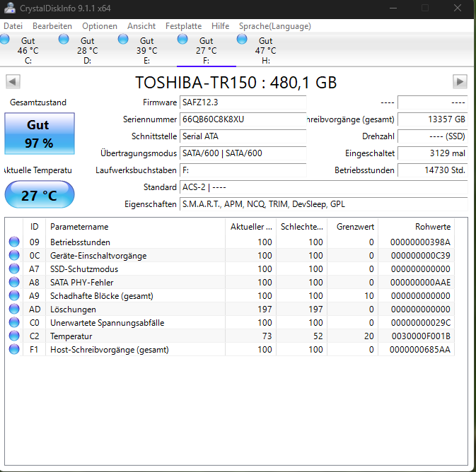Viewport: 476px width, 472px height.
Task: Click the Eingeschaltet value 3129 mal
Action: (x=433, y=153)
